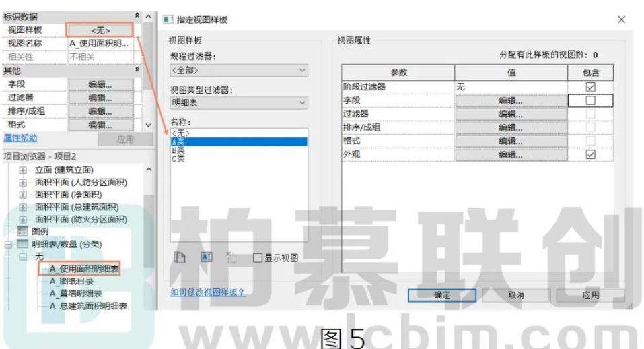Check the include box for 字段
644x349 pixels.
coord(590,100)
